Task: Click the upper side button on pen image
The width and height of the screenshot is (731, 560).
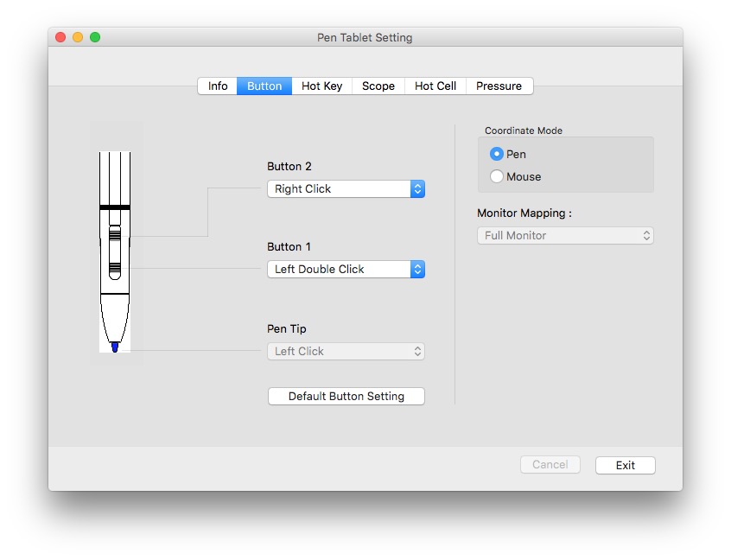Action: 115,233
